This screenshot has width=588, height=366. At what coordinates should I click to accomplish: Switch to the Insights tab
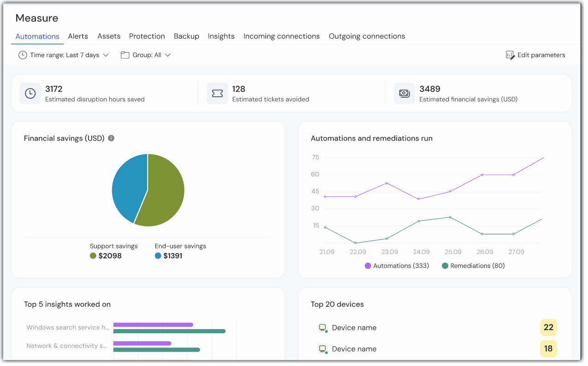click(x=221, y=36)
